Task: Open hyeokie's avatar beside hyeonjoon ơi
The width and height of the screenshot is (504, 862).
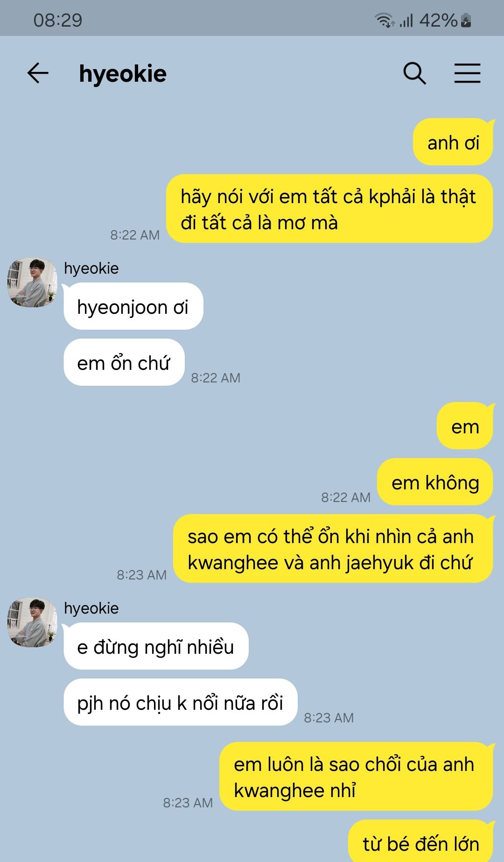Action: click(32, 282)
